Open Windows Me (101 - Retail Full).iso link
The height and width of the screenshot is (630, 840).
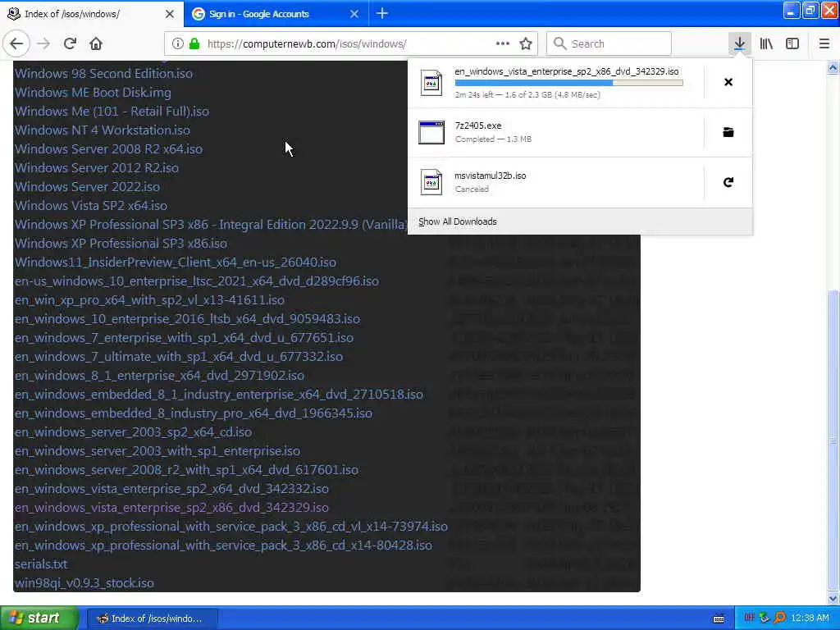(112, 112)
